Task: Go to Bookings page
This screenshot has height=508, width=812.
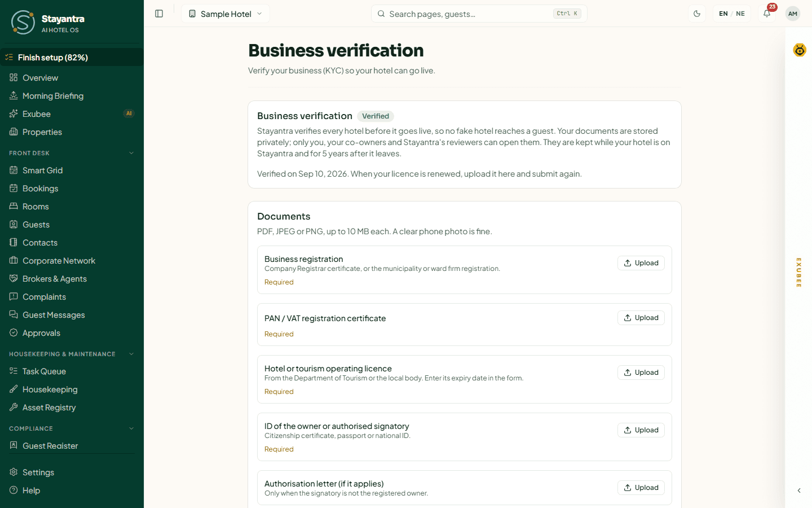Action: pyautogui.click(x=72, y=188)
